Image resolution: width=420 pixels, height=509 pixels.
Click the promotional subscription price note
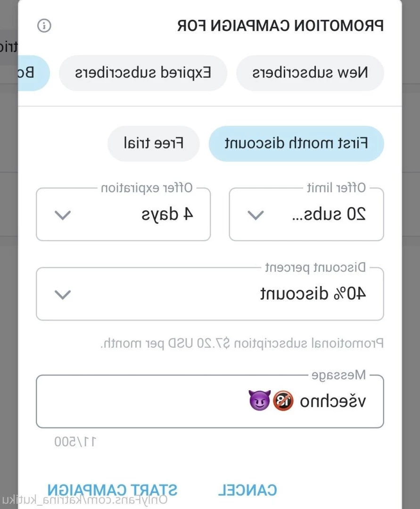[x=242, y=344]
